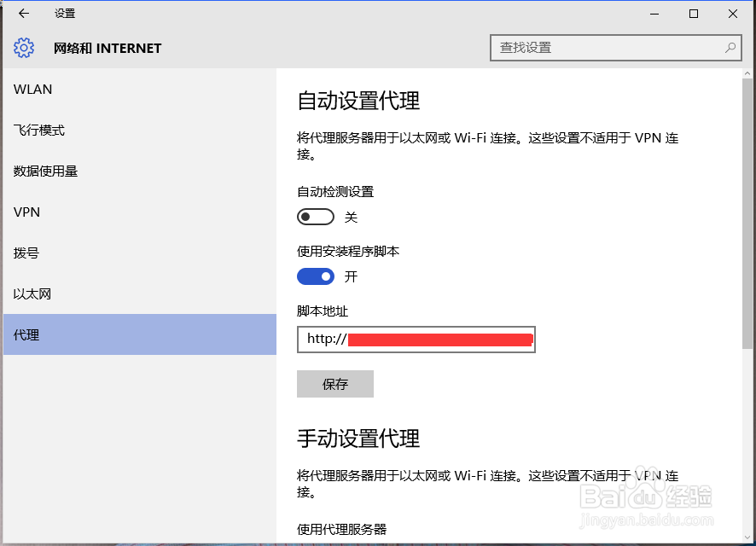The height and width of the screenshot is (546, 756).
Task: Turn on the 自动检测设置 toggle
Action: pos(316,217)
